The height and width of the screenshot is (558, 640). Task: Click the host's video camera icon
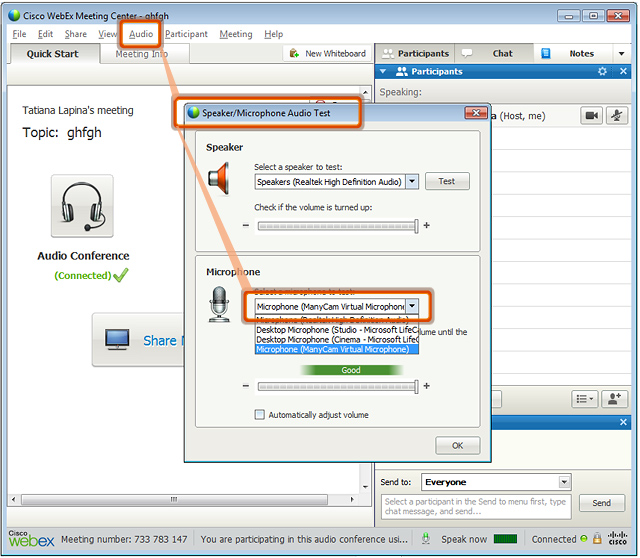591,116
